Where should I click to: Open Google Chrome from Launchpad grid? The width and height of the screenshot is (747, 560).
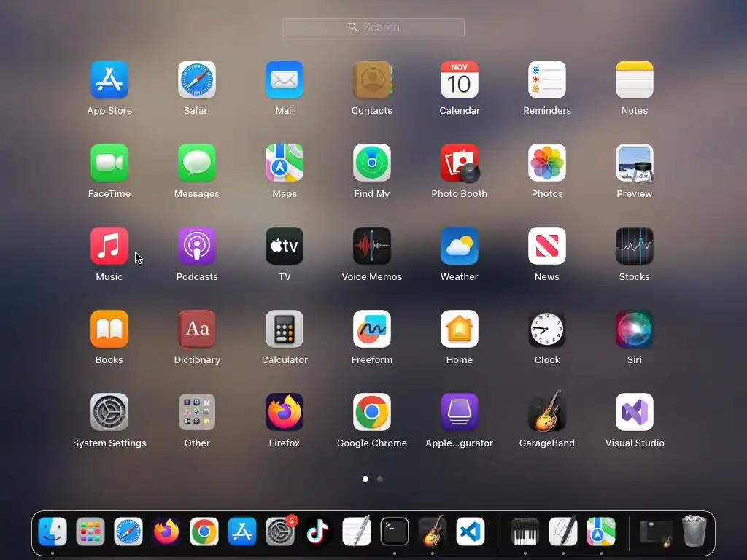[x=372, y=412]
